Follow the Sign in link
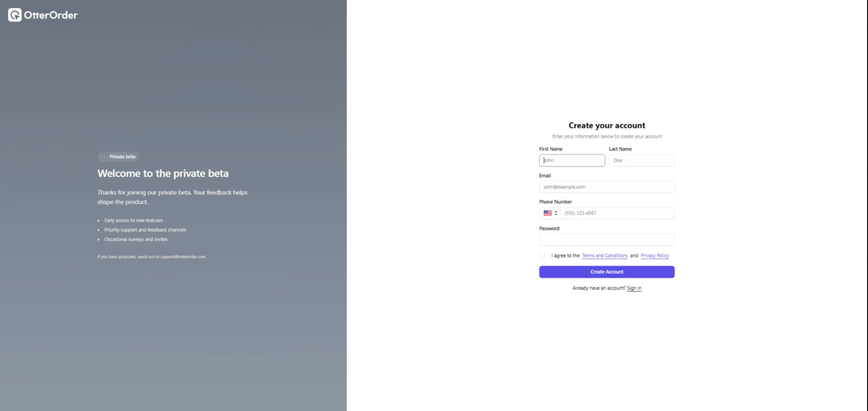Viewport: 868px width, 411px height. [634, 288]
